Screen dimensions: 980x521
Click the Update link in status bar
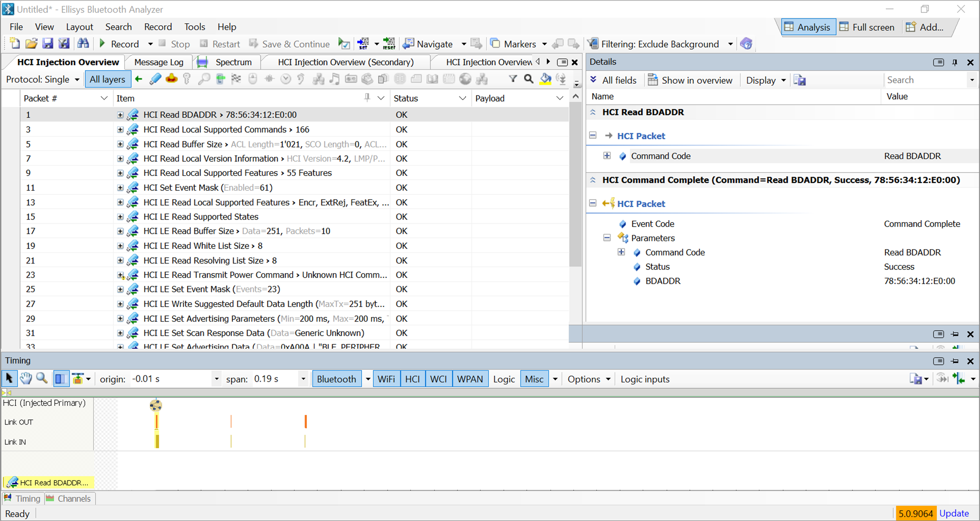click(954, 513)
